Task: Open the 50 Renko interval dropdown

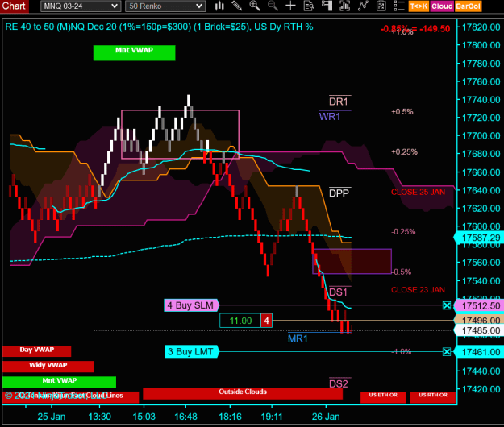Action: pos(165,6)
